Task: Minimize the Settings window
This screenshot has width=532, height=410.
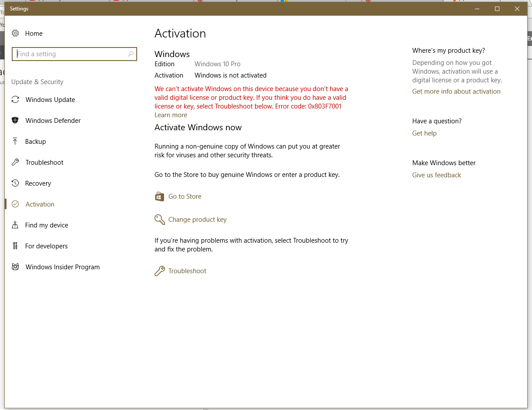Action: click(x=477, y=9)
